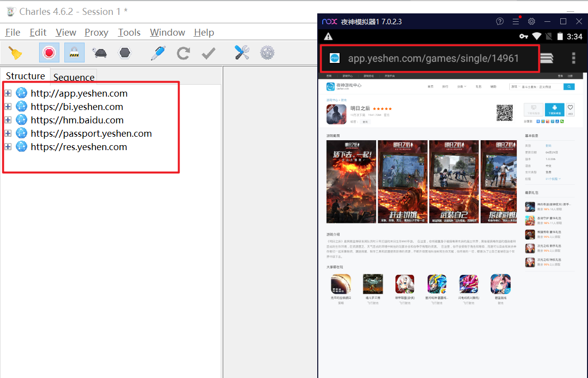
Task: Open the File menu in Charles
Action: pyautogui.click(x=13, y=32)
